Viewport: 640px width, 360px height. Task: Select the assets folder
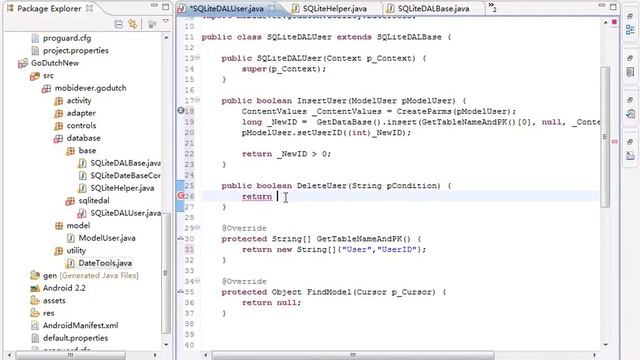click(54, 301)
